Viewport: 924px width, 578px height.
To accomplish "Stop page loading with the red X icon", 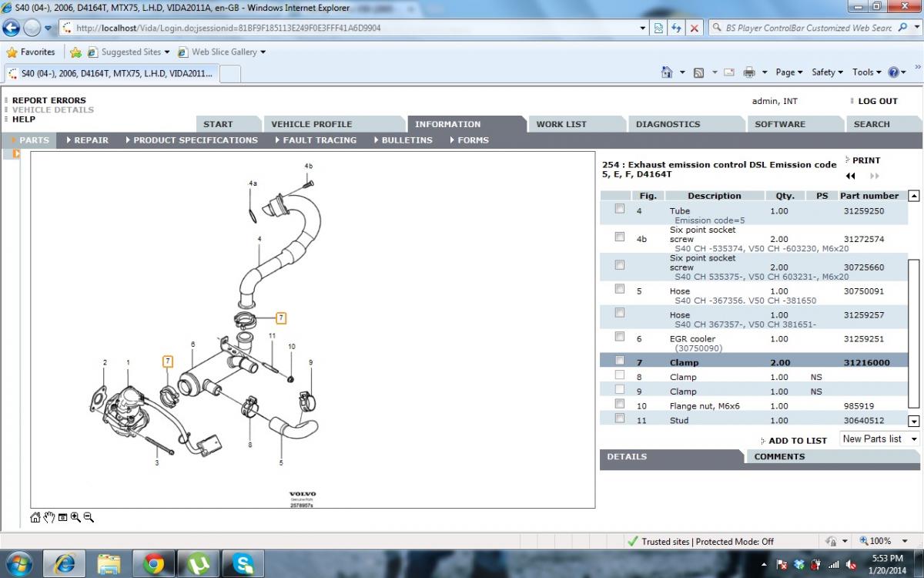I will tap(695, 28).
